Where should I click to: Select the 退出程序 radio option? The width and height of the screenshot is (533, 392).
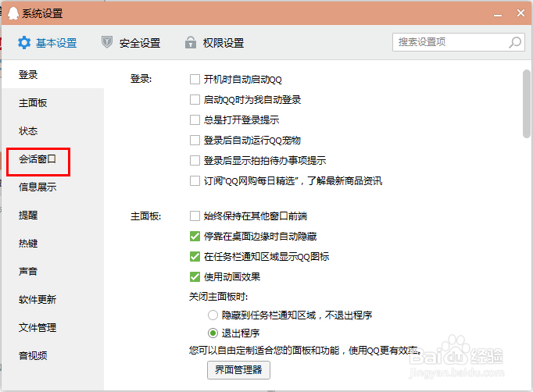(x=213, y=333)
